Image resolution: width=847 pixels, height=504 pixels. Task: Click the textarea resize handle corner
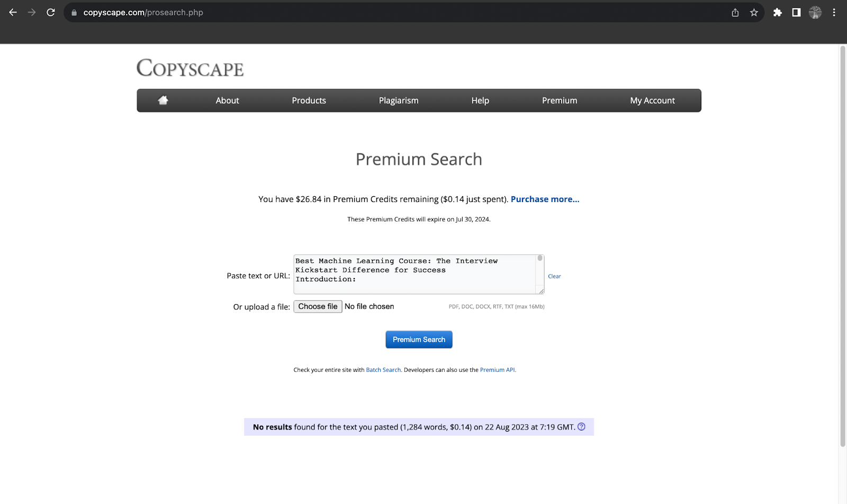point(541,291)
